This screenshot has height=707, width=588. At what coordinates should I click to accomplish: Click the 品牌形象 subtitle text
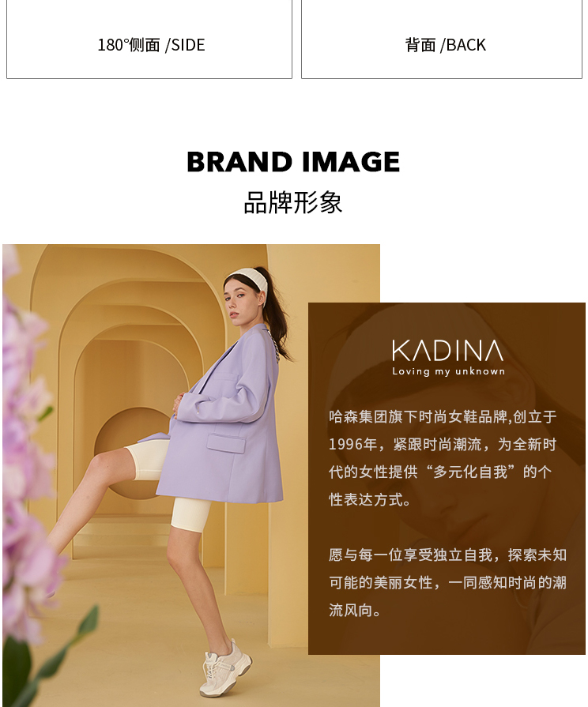point(293,202)
